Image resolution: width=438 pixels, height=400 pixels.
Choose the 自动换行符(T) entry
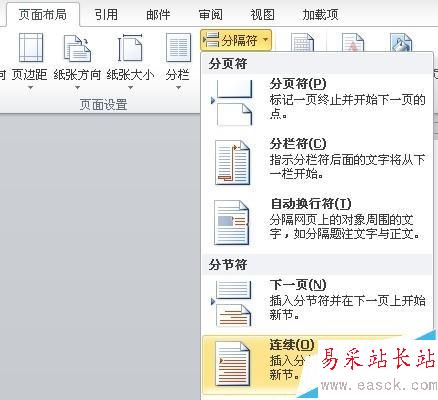317,222
